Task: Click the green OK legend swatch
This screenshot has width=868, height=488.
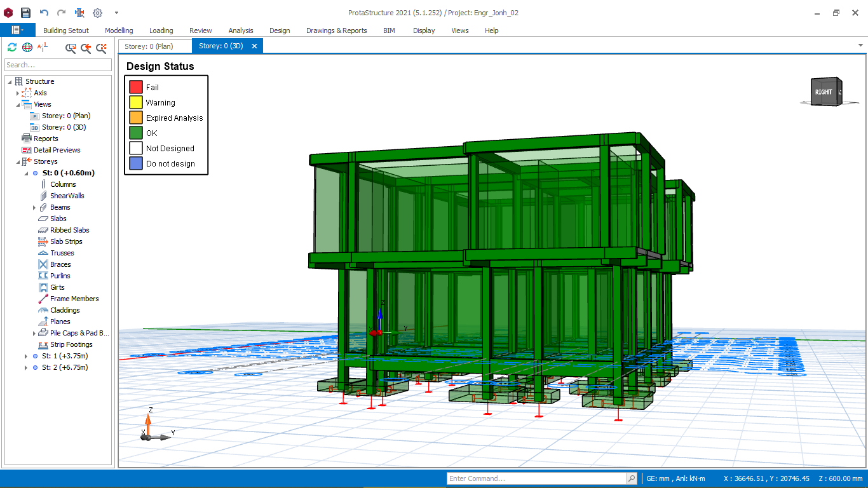Action: pyautogui.click(x=136, y=133)
